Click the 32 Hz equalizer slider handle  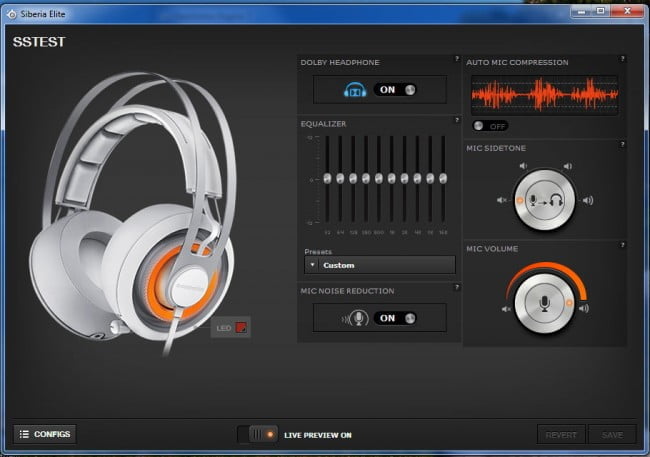327,178
